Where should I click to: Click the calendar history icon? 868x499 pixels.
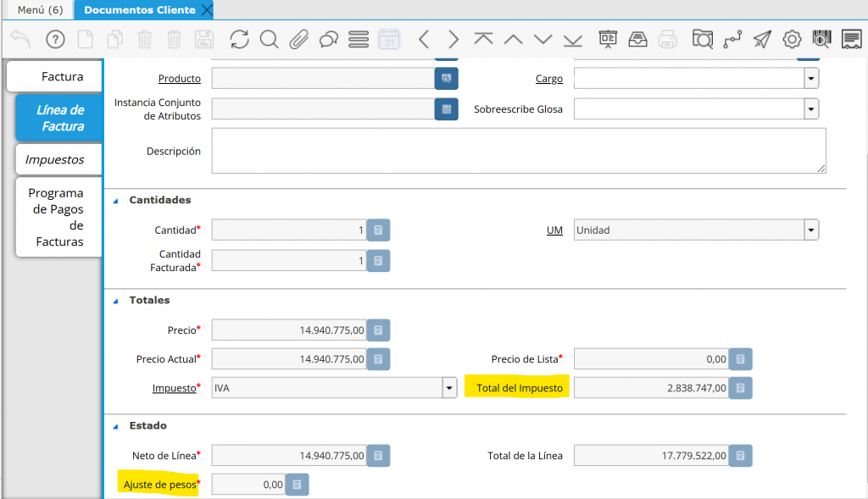tap(389, 39)
